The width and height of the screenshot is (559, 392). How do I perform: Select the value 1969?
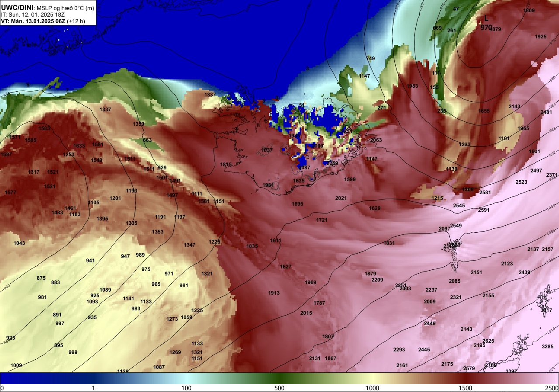(x=311, y=282)
